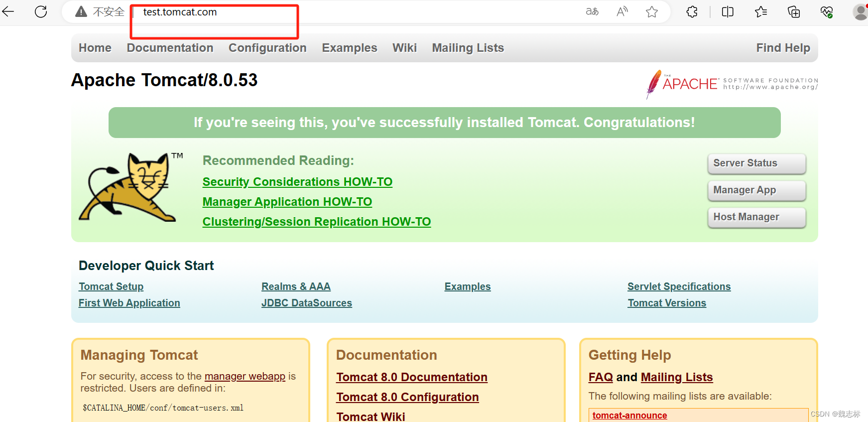
Task: Click the Managing Tomcat heading
Action: click(x=139, y=355)
